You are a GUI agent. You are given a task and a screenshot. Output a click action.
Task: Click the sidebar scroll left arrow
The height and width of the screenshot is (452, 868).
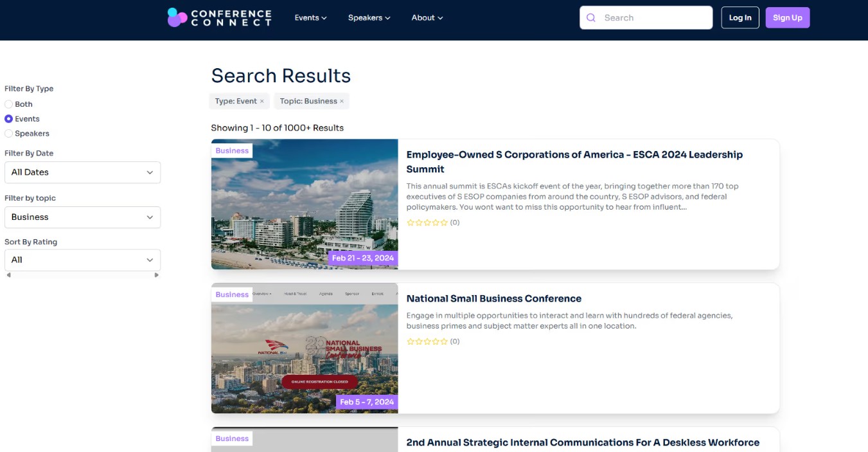click(8, 275)
